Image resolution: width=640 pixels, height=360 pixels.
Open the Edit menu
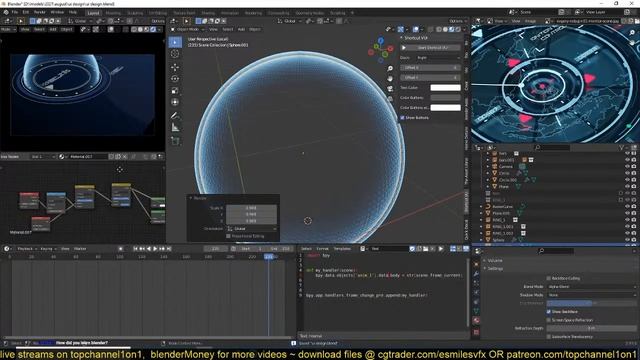pos(26,12)
